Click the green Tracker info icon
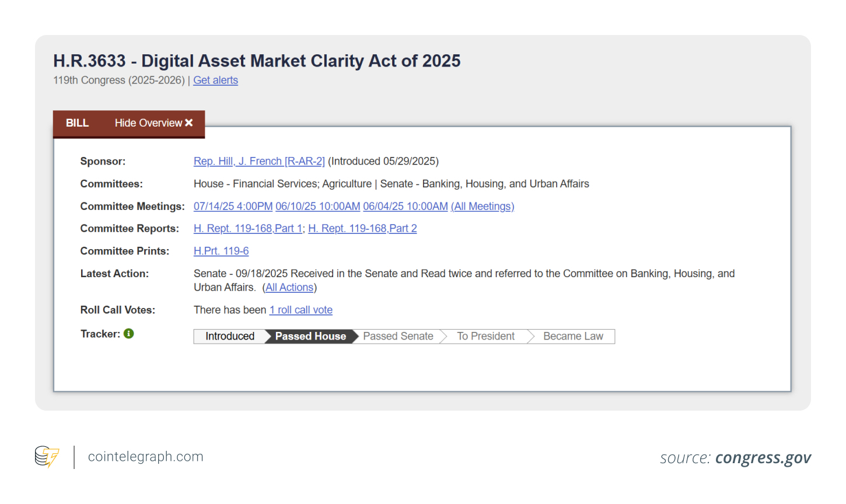The image size is (846, 504). pyautogui.click(x=129, y=334)
